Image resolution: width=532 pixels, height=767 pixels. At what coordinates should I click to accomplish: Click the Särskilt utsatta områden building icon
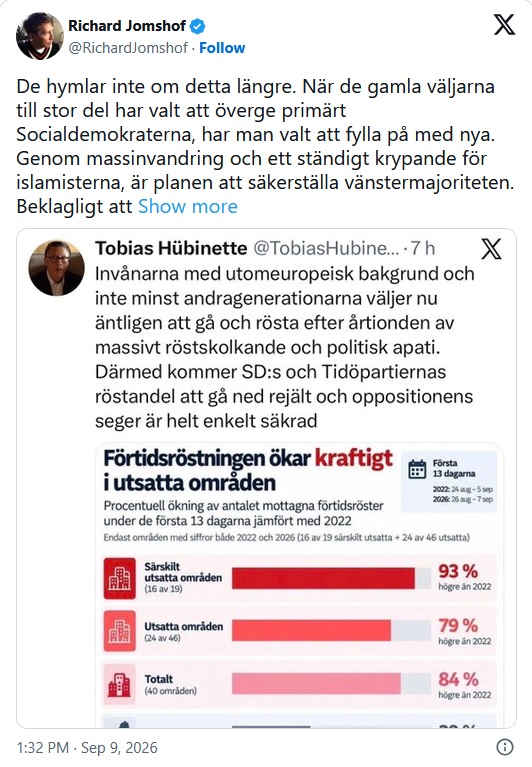click(120, 579)
